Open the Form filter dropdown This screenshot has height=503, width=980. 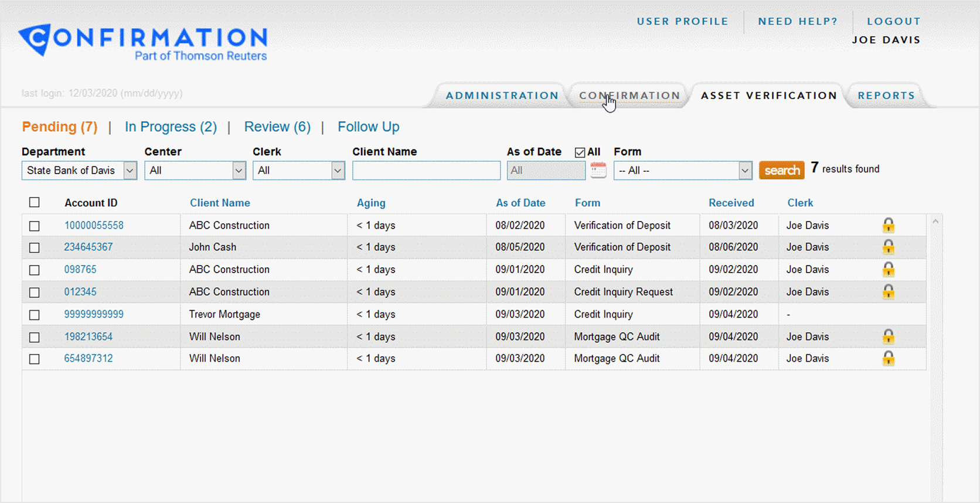[683, 171]
